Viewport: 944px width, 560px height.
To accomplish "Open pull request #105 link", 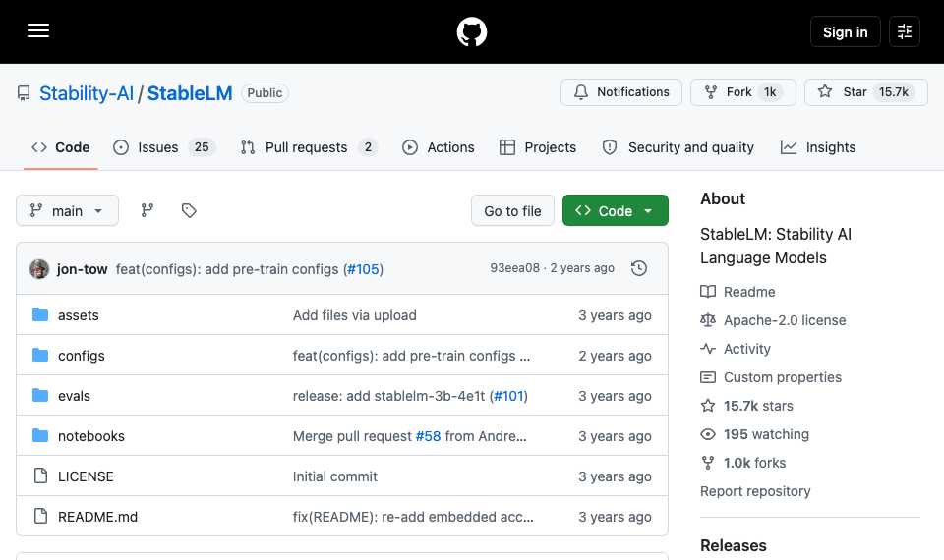I will 364,269.
